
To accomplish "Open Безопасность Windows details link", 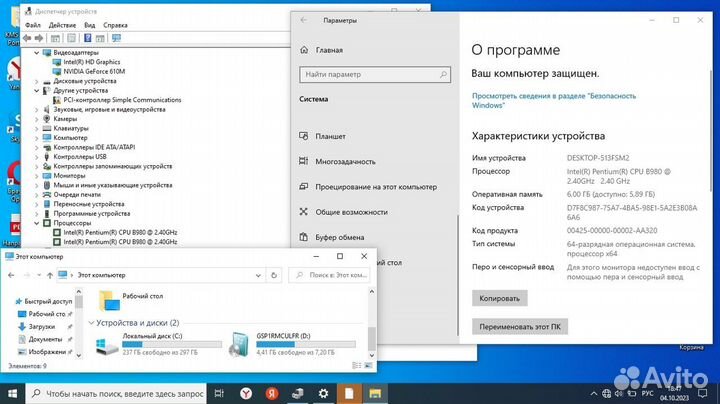I will [x=554, y=101].
